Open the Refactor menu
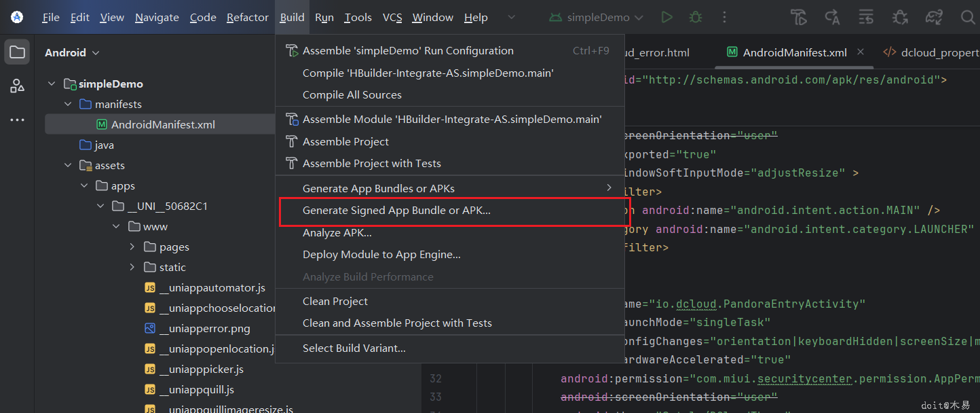The width and height of the screenshot is (980, 413). tap(247, 18)
